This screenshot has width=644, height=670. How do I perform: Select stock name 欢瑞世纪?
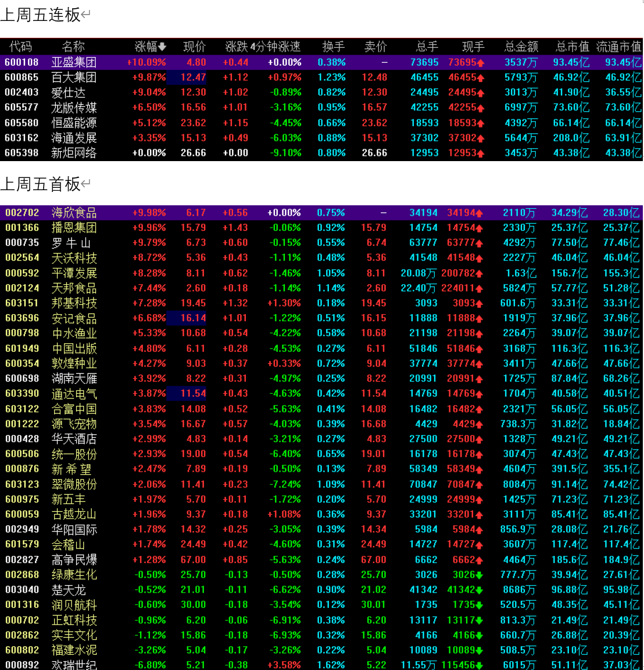(x=74, y=665)
